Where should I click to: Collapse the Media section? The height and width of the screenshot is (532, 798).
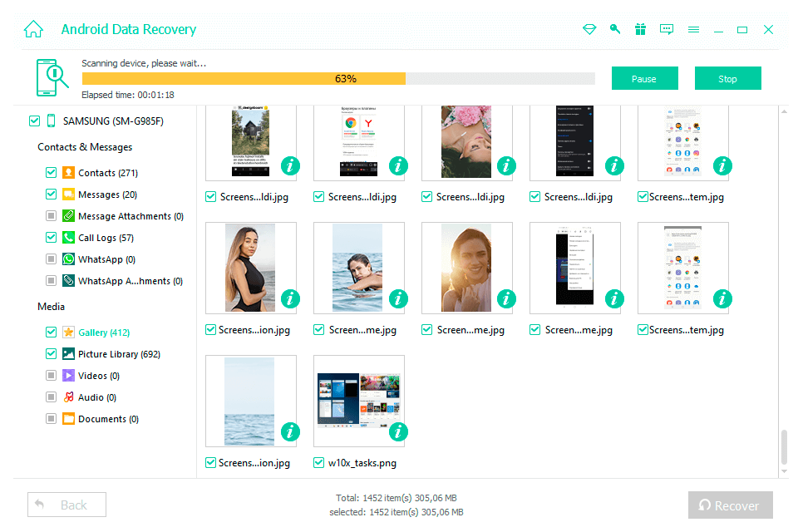(52, 306)
